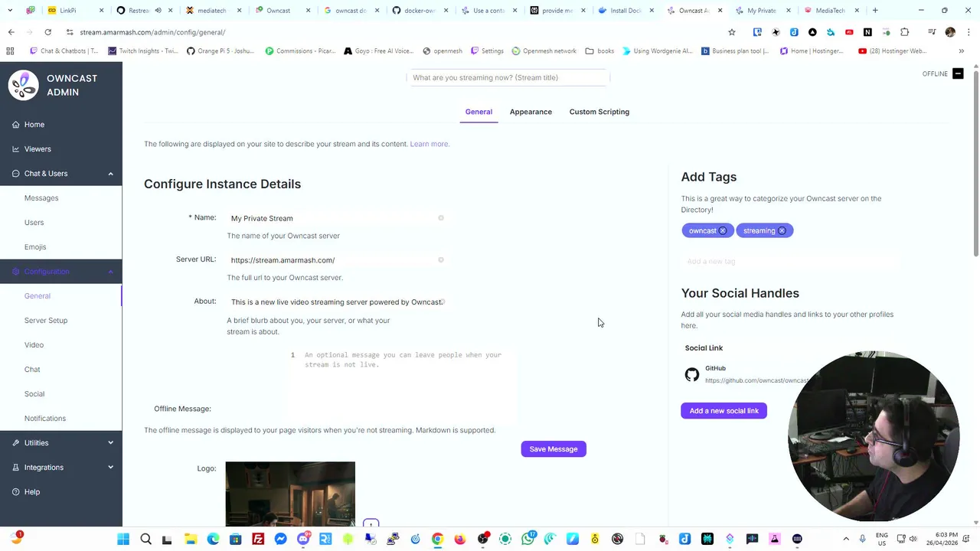Open the Windows Start menu
Screen dimensions: 980x551
[123, 539]
